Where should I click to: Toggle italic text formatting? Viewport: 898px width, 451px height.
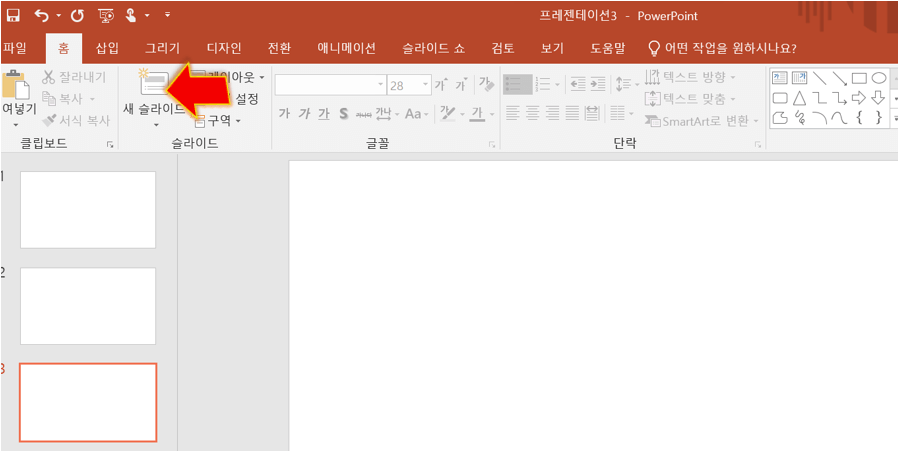(304, 113)
